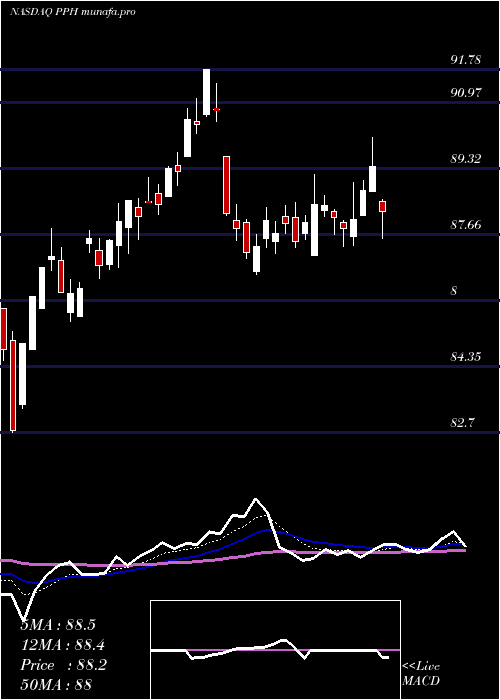Image resolution: width=500 pixels, height=700 pixels.
Task: Click the tallest white candle at 91.78
Action: [x=206, y=92]
